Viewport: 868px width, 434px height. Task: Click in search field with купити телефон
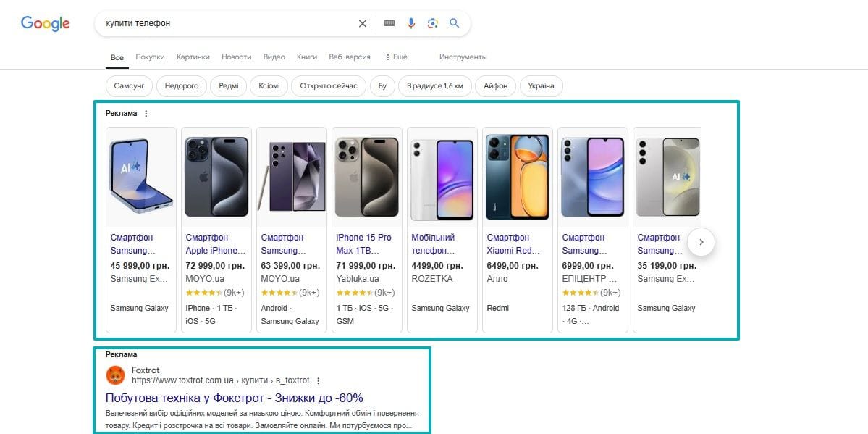click(227, 23)
